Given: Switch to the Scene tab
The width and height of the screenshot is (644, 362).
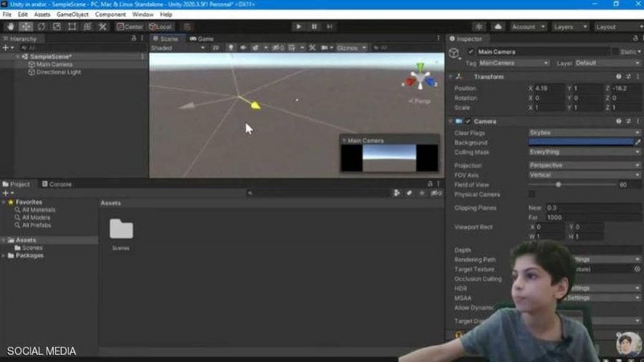Looking at the screenshot, I should [166, 39].
